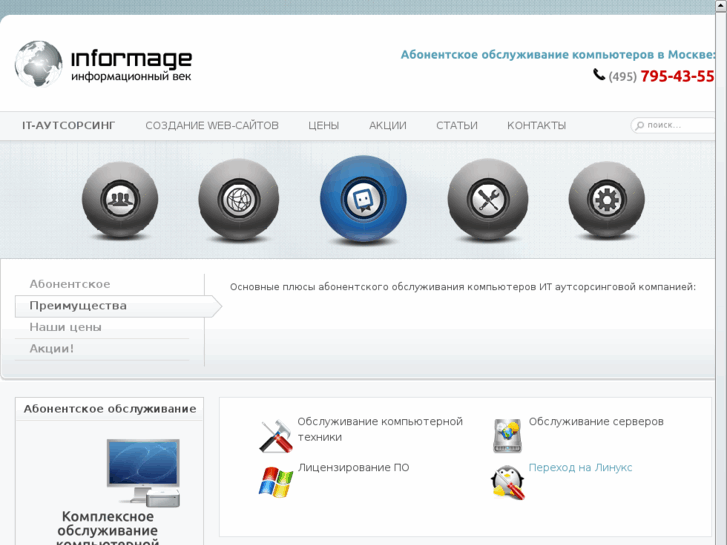Screen dimensions: 727x545
Task: Select the gear settings sphere icon
Action: click(606, 199)
